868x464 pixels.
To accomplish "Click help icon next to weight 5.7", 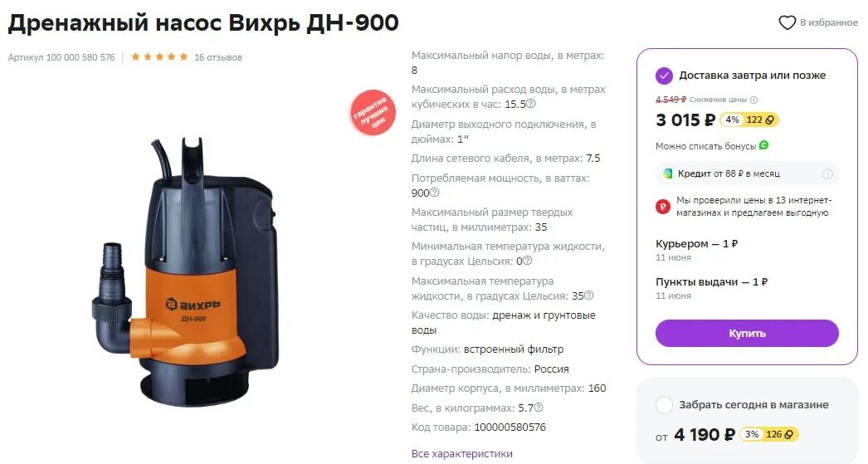I will pos(539,408).
